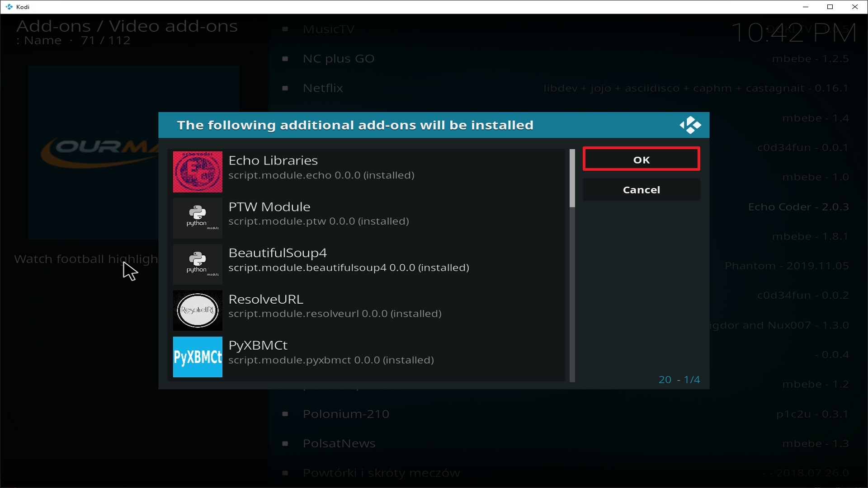
Task: Click the Kodi logo in dialog header
Action: tap(690, 125)
